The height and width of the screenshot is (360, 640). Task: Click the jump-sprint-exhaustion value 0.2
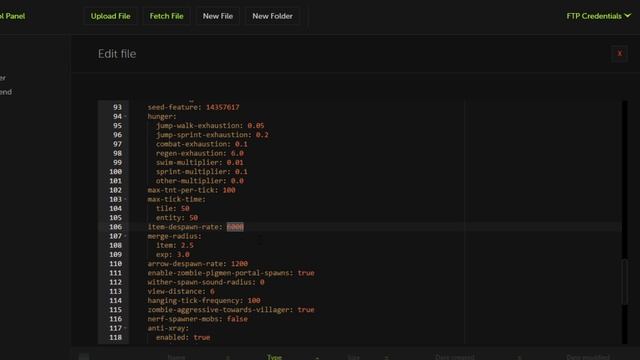click(262, 135)
